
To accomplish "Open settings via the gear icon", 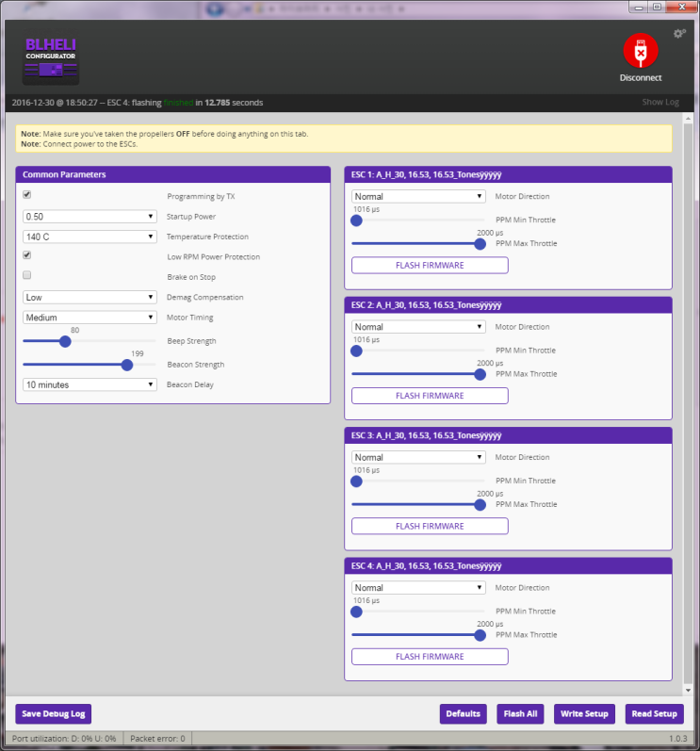I will pos(679,34).
